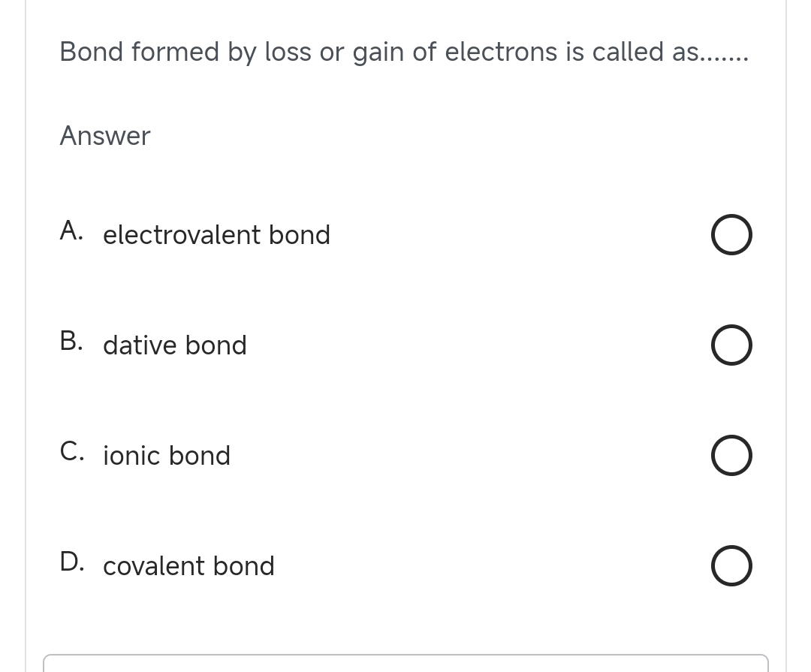811x672 pixels.
Task: Click the option letter C
Action: 71,451
